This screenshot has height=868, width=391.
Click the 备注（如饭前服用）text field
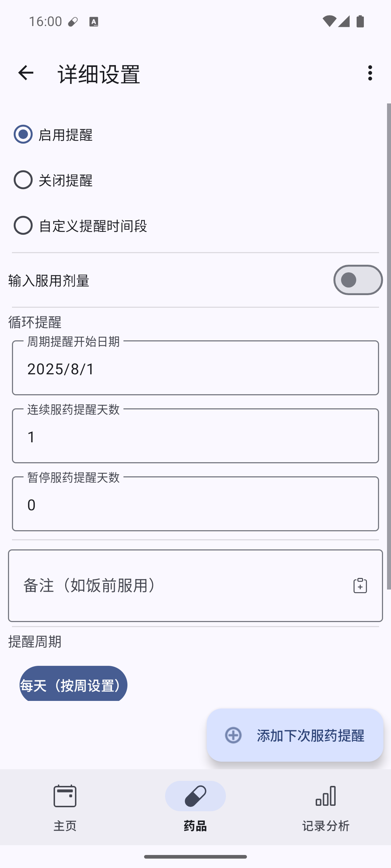point(181,586)
